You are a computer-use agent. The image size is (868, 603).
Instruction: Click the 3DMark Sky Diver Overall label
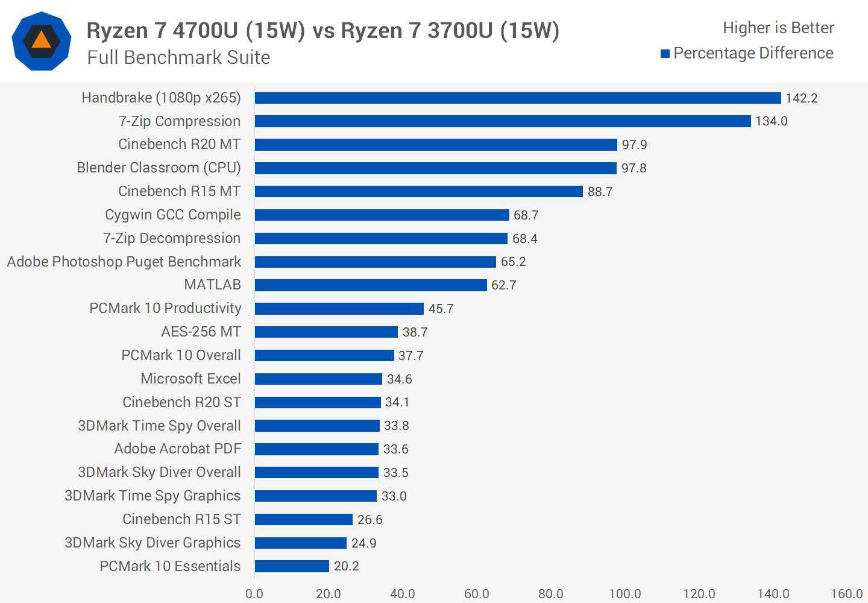tap(159, 472)
